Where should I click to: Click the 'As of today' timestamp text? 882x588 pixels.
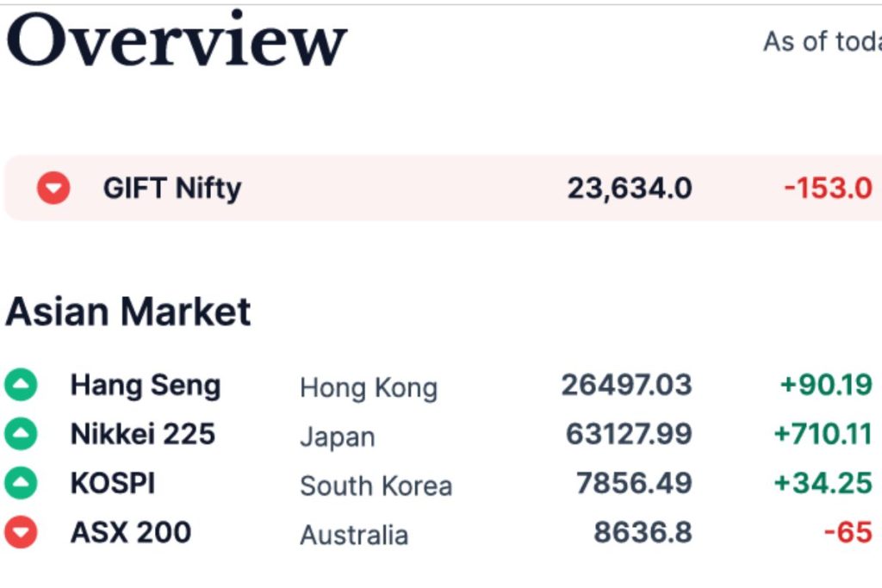(x=823, y=41)
